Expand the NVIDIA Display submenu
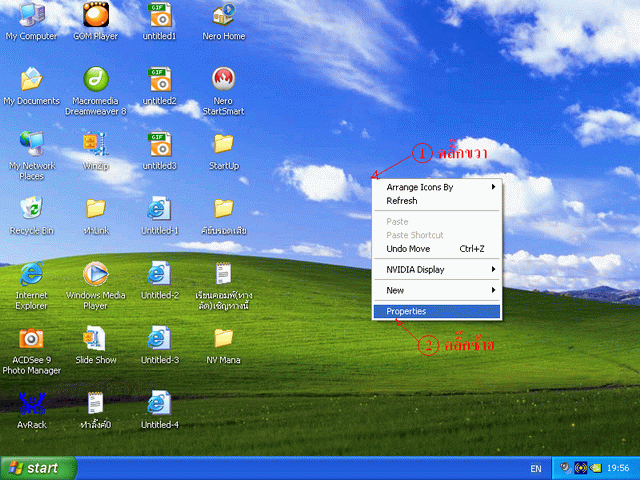 click(437, 269)
